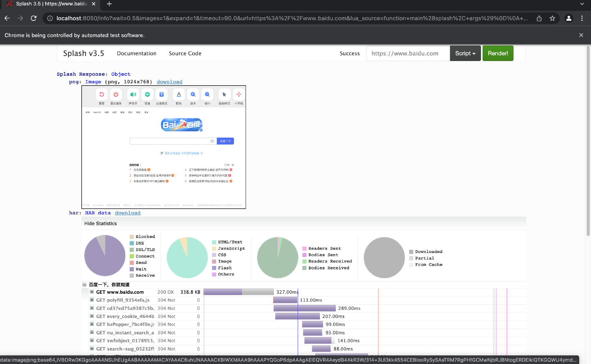Click the site info icon in address bar
The width and height of the screenshot is (591, 364).
coord(50,18)
